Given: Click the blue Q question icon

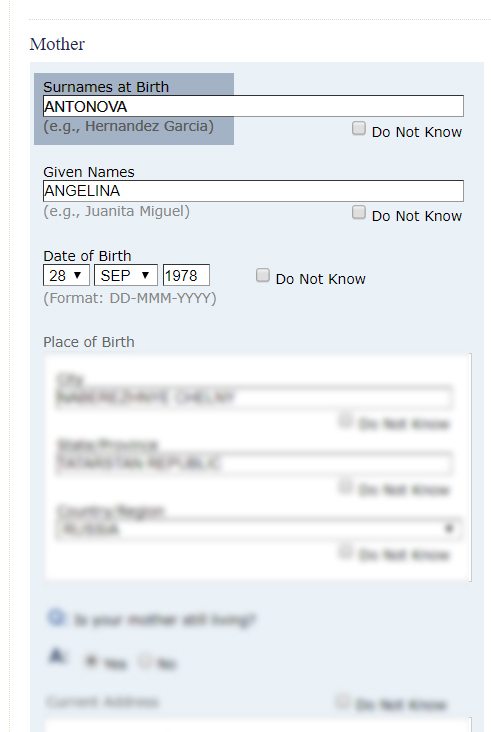Looking at the screenshot, I should pyautogui.click(x=56, y=617).
